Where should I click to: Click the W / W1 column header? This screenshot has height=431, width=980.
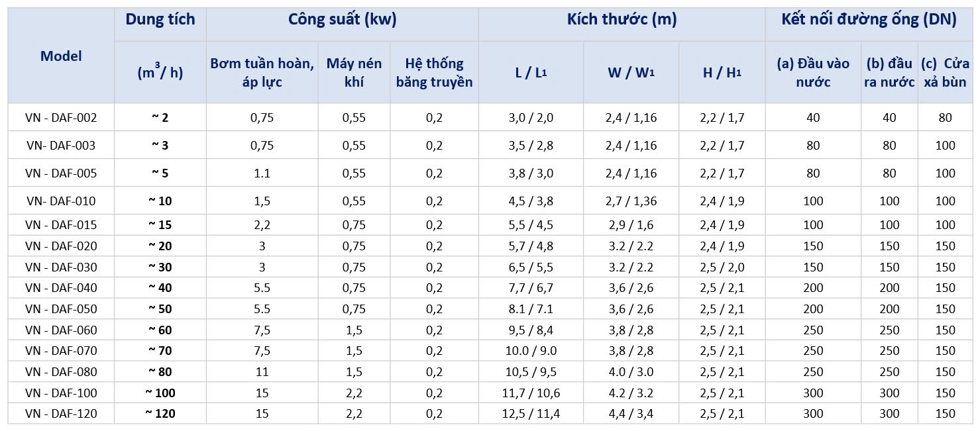coord(631,73)
